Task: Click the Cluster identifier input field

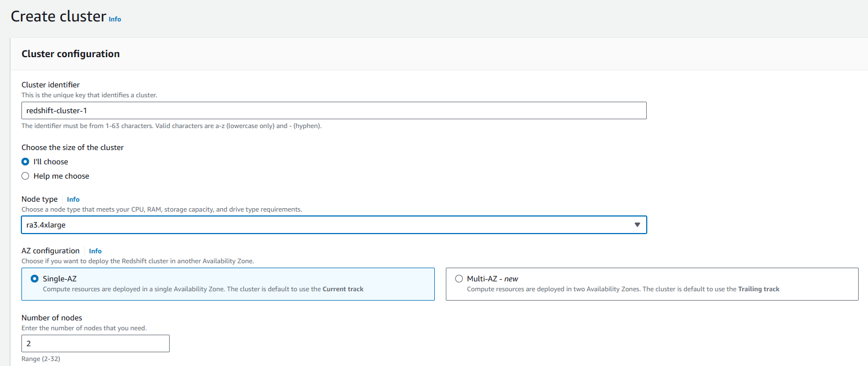Action: click(x=334, y=110)
